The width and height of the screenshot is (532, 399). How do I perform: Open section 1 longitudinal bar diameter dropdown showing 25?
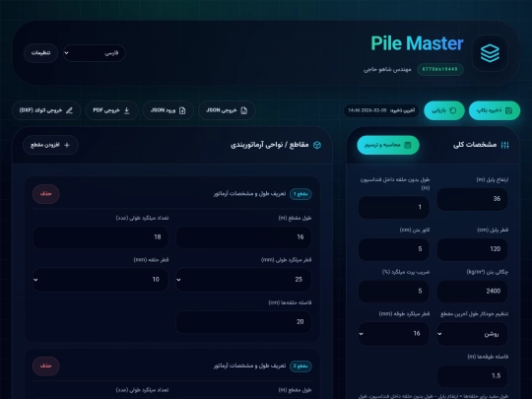pyautogui.click(x=243, y=280)
